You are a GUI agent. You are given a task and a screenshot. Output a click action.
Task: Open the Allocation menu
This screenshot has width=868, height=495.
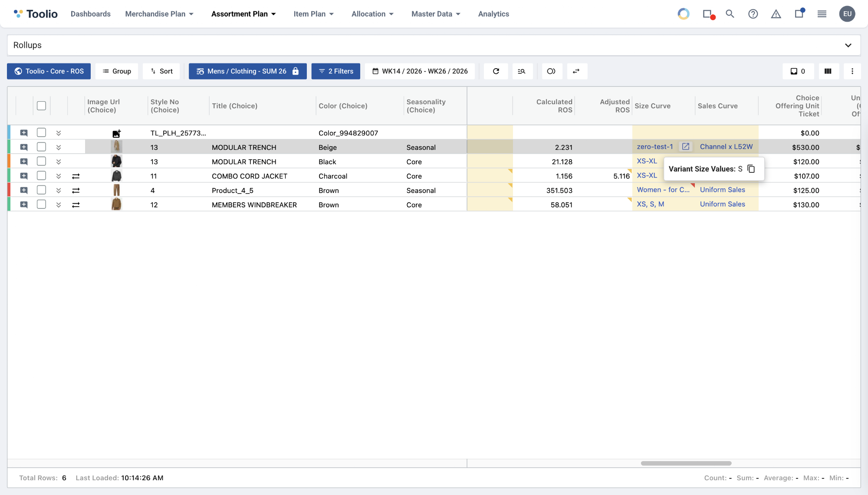372,14
